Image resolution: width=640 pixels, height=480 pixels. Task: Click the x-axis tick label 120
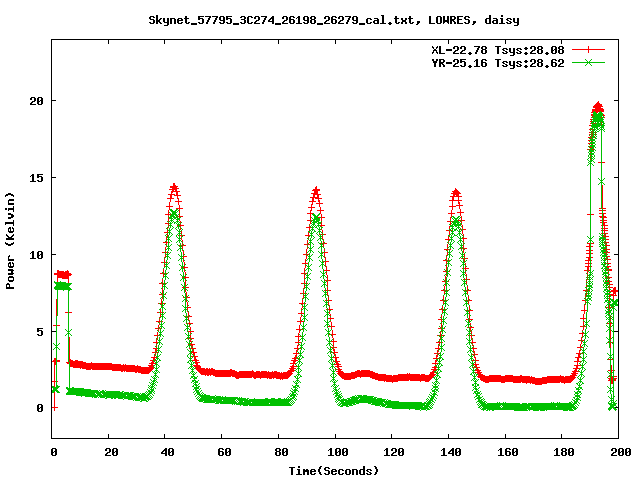point(394,452)
